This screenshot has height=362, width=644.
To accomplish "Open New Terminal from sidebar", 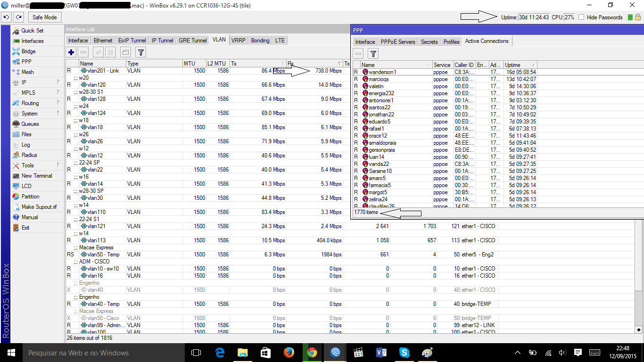I will coord(36,176).
